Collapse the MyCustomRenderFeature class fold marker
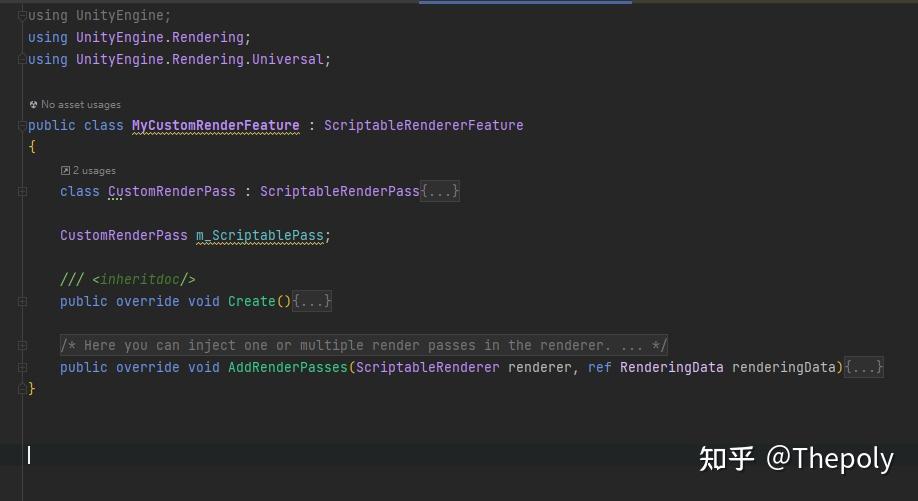918x501 pixels. point(22,125)
